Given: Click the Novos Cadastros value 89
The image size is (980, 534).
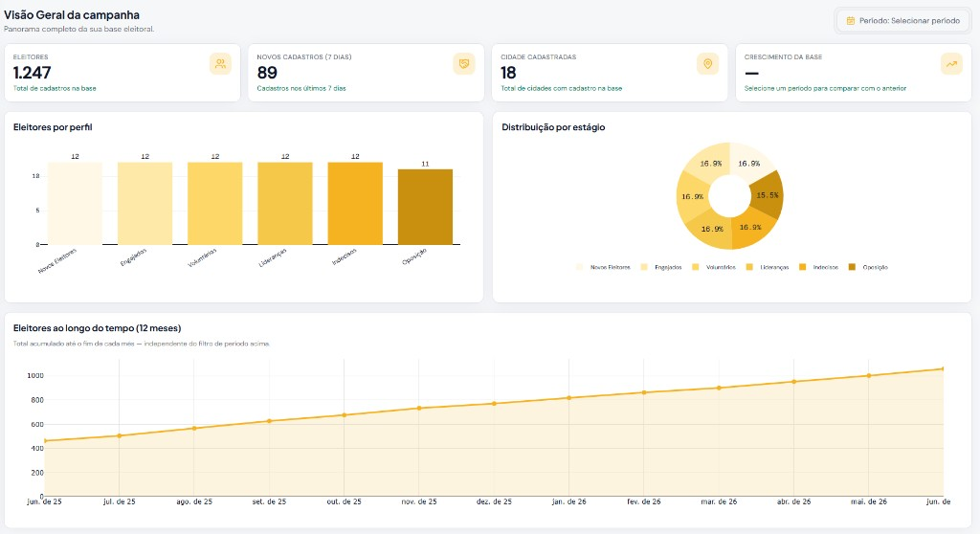Looking at the screenshot, I should [x=267, y=73].
